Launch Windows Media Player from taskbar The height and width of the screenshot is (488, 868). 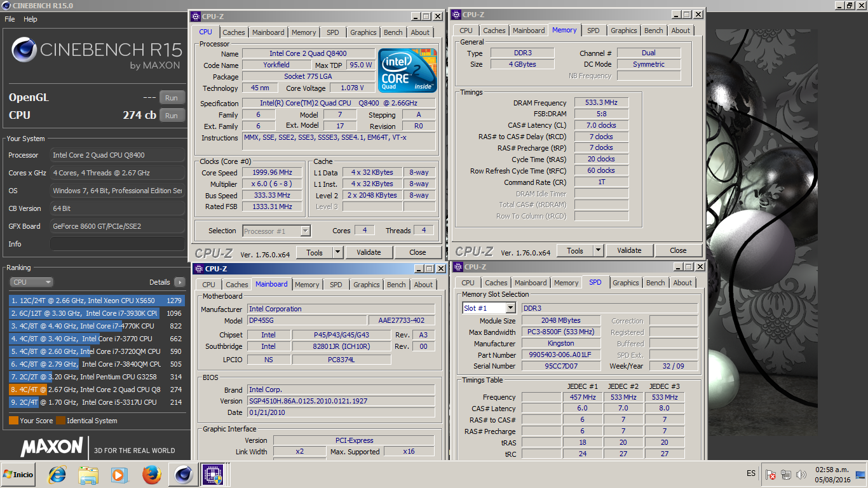coord(119,474)
